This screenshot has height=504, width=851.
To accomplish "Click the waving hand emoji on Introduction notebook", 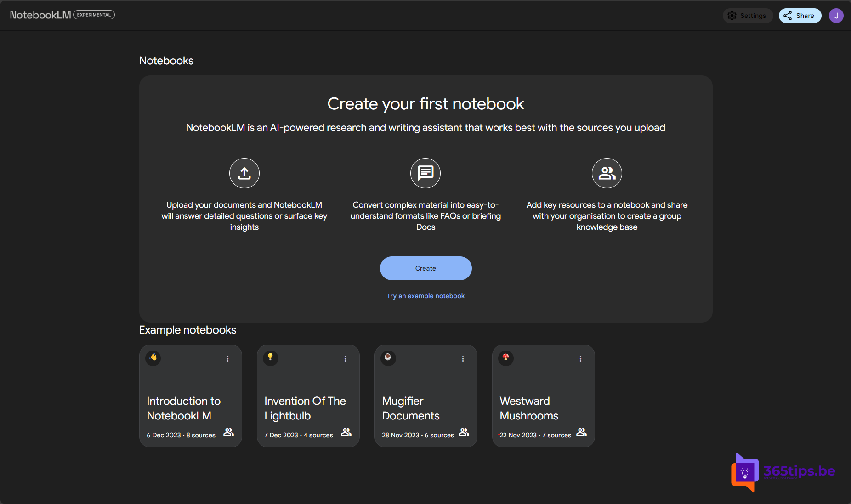I will (x=153, y=357).
